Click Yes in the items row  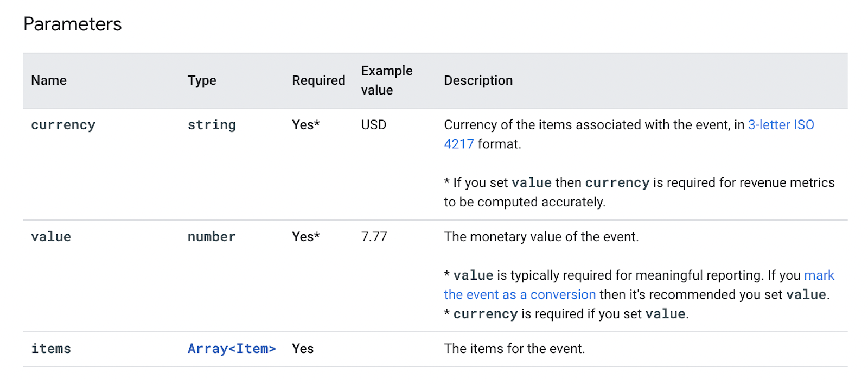303,349
